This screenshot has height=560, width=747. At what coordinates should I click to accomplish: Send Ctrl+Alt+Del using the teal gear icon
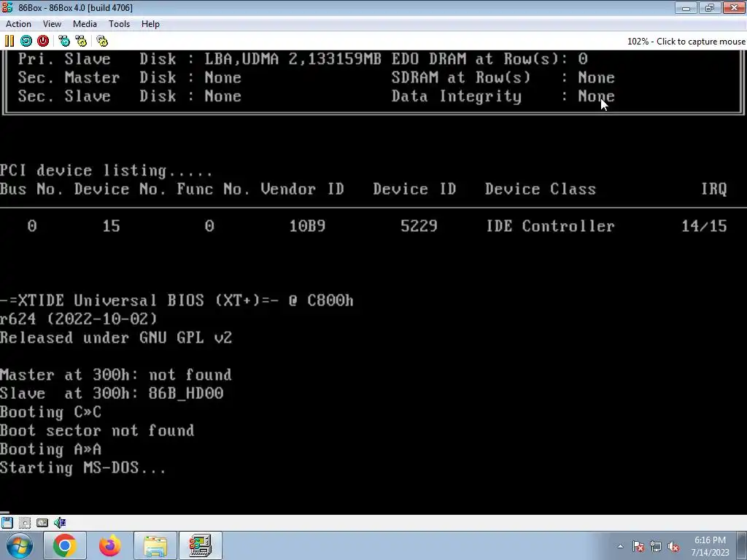coord(64,41)
